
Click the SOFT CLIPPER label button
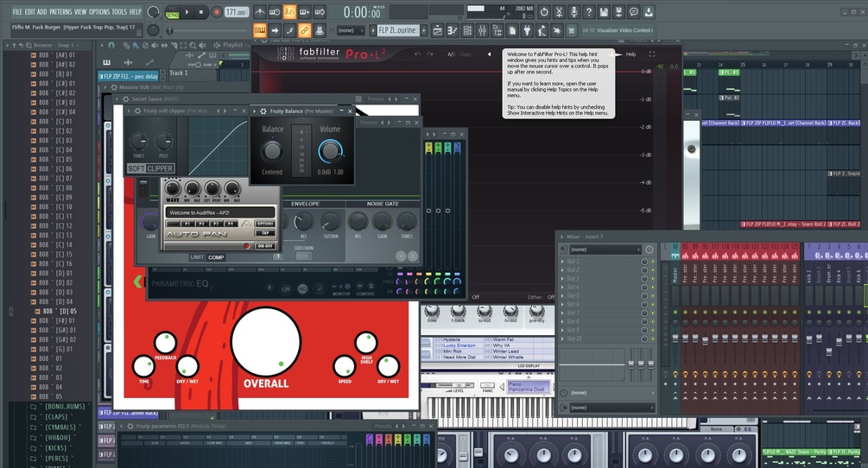tap(150, 168)
